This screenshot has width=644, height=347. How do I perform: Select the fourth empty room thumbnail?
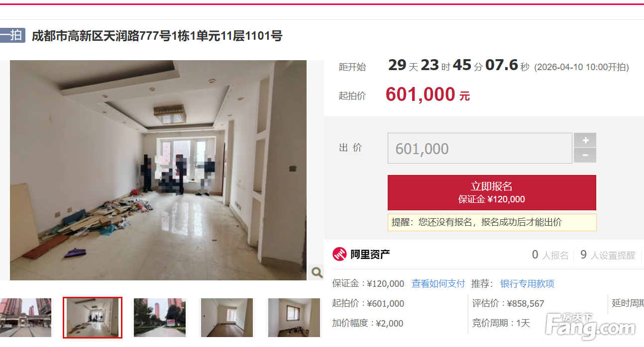pyautogui.click(x=226, y=318)
